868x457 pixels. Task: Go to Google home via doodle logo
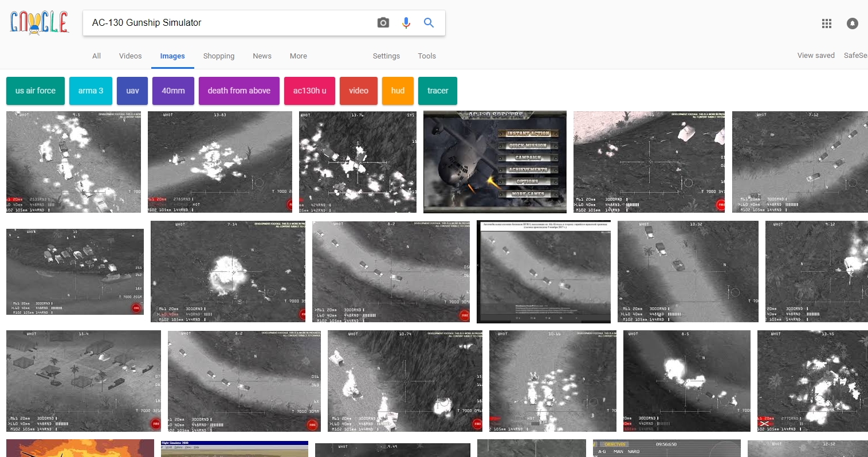[39, 23]
